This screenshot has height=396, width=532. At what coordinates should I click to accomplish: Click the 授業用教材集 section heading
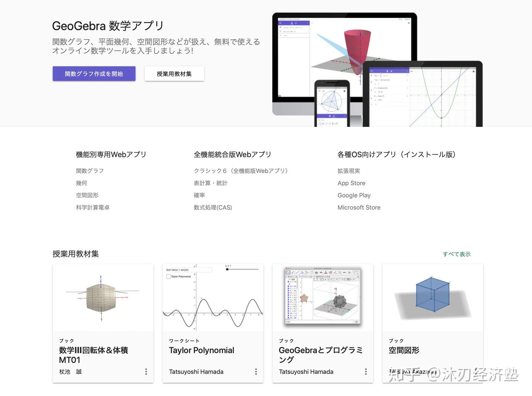[x=76, y=254]
